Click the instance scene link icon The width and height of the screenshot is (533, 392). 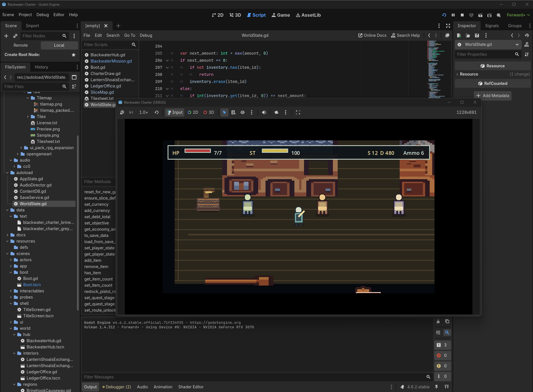15,36
